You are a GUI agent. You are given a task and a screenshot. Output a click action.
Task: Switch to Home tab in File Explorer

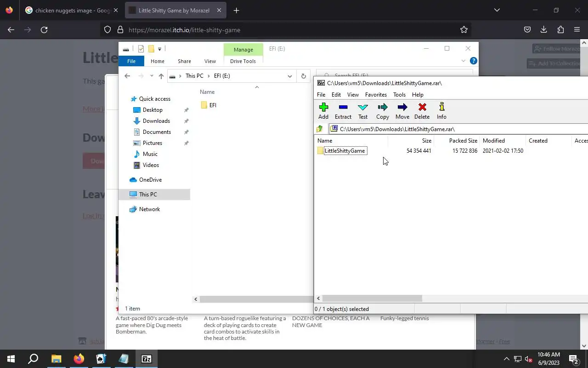click(x=158, y=61)
